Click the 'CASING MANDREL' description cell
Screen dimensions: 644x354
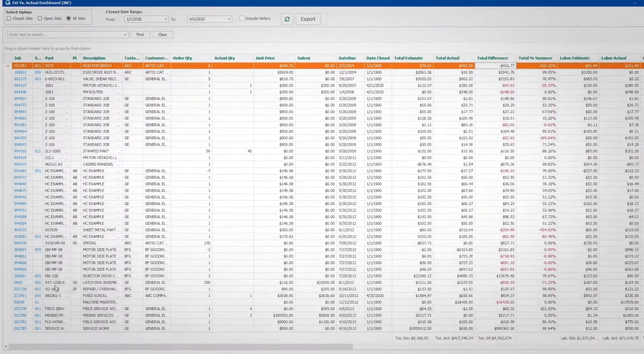click(102, 164)
